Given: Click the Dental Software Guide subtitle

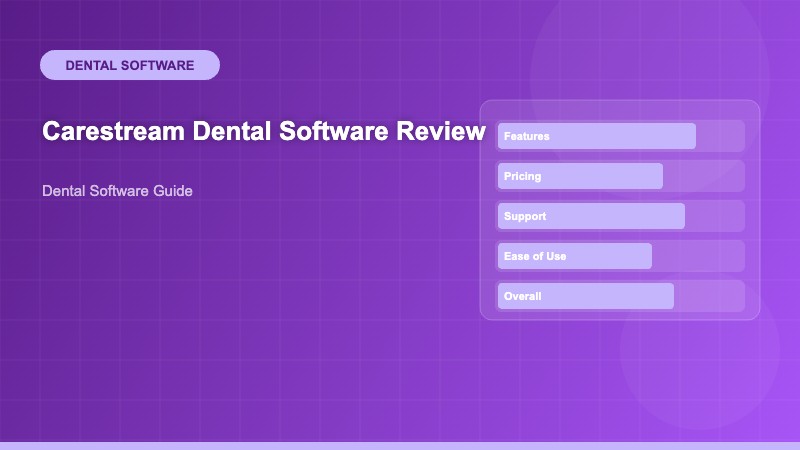Looking at the screenshot, I should [x=117, y=191].
